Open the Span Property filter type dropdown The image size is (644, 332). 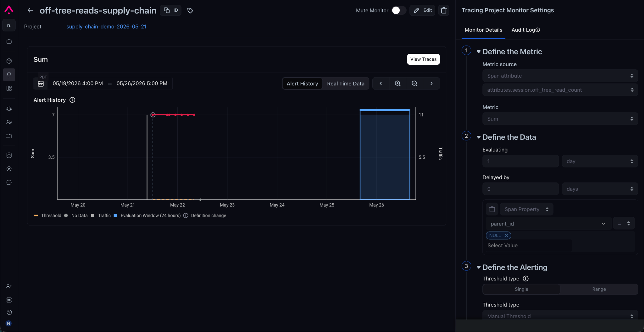526,209
